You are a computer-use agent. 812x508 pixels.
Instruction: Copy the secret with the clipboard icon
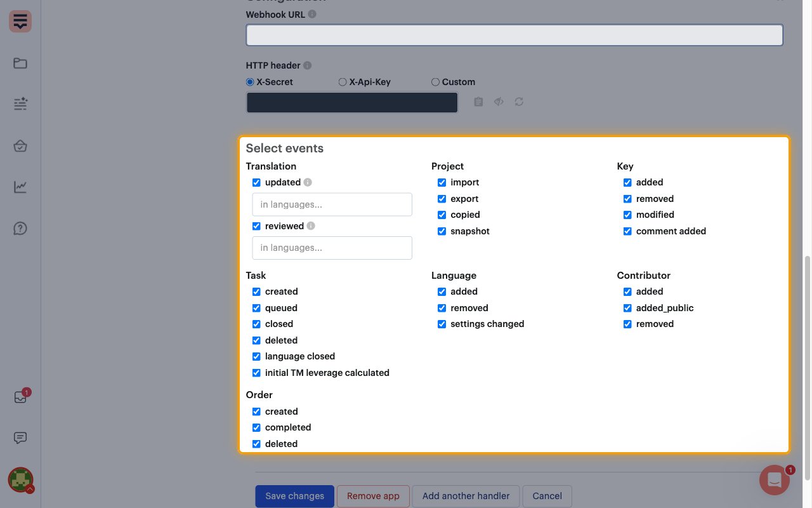coord(478,102)
